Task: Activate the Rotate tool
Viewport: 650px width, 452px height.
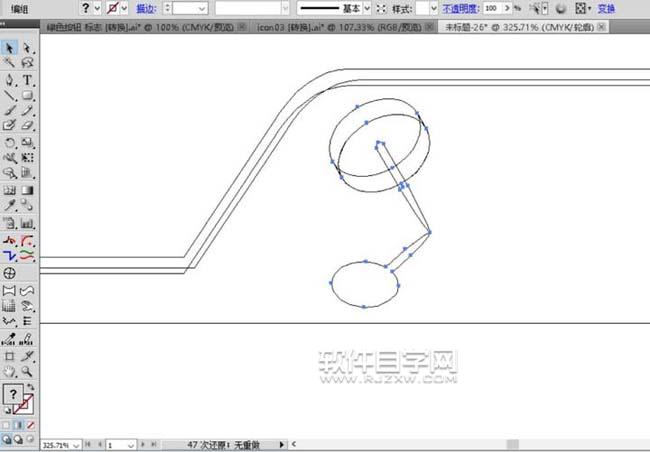Action: click(x=9, y=143)
